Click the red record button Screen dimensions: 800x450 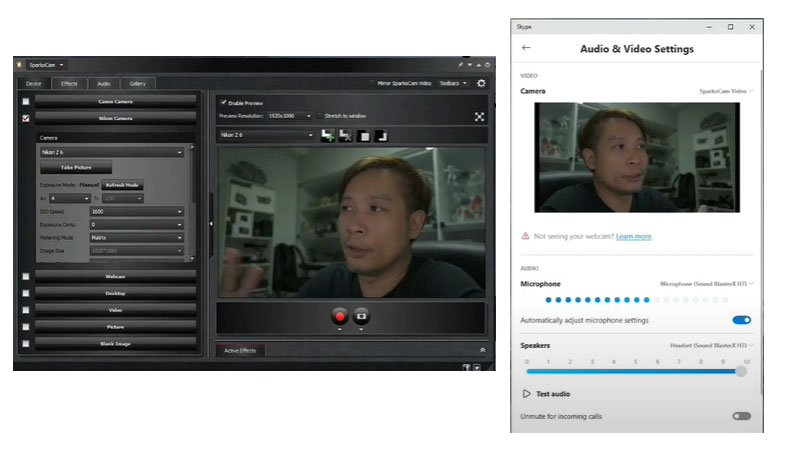point(340,316)
